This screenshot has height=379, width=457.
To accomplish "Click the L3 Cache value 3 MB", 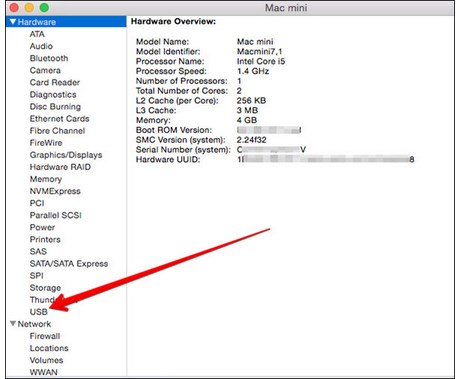I will pos(247,110).
